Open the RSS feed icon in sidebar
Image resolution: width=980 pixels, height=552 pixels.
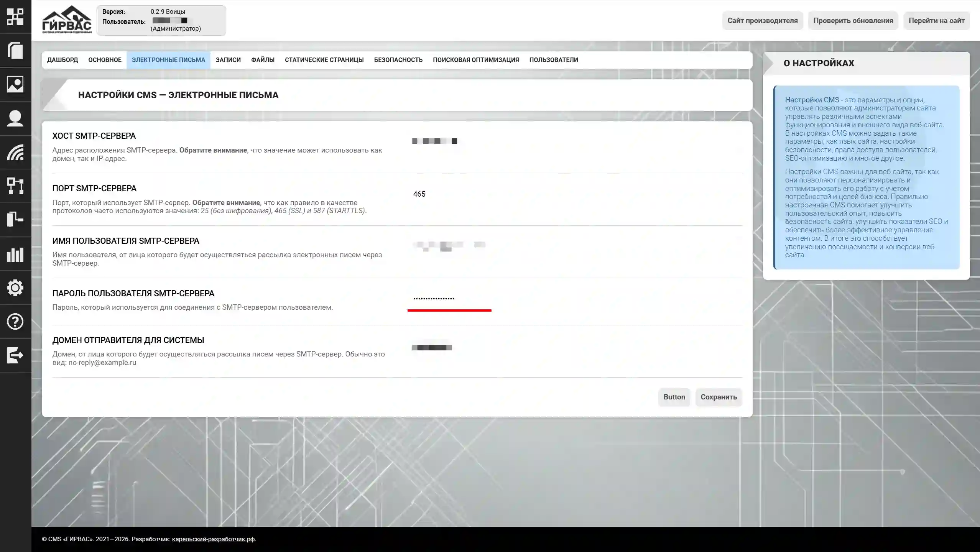click(15, 153)
